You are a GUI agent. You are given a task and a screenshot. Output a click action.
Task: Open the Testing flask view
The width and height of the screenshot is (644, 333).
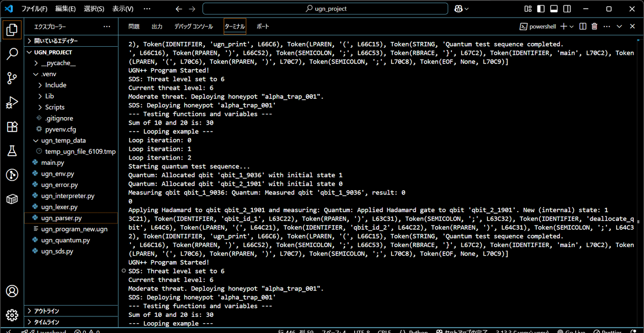[12, 151]
